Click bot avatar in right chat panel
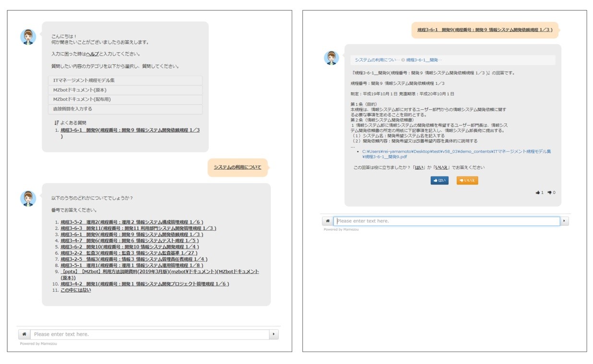This screenshot has height=364, width=593. click(332, 58)
